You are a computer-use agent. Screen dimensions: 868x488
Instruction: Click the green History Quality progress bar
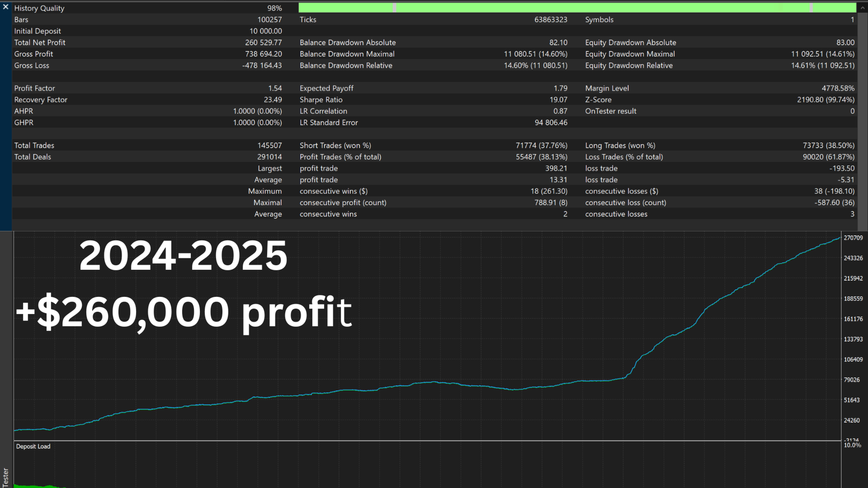(x=576, y=8)
